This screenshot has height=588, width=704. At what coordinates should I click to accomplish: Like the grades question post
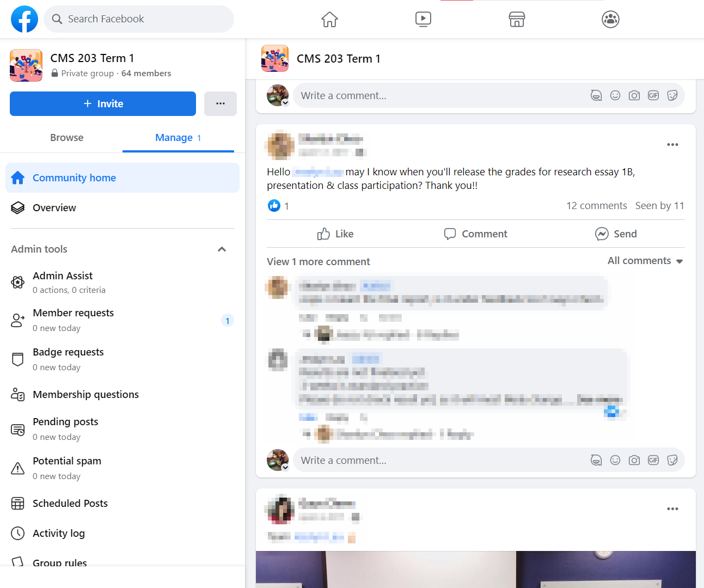[335, 234]
